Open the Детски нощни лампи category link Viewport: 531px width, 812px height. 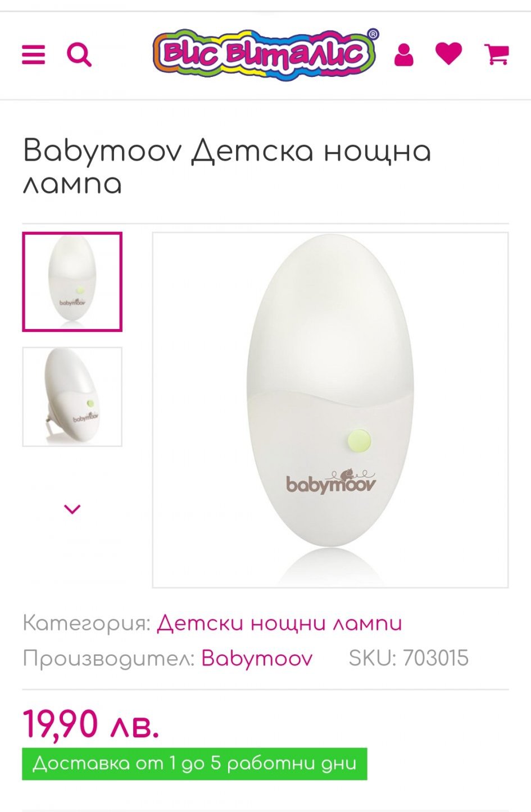(x=279, y=623)
